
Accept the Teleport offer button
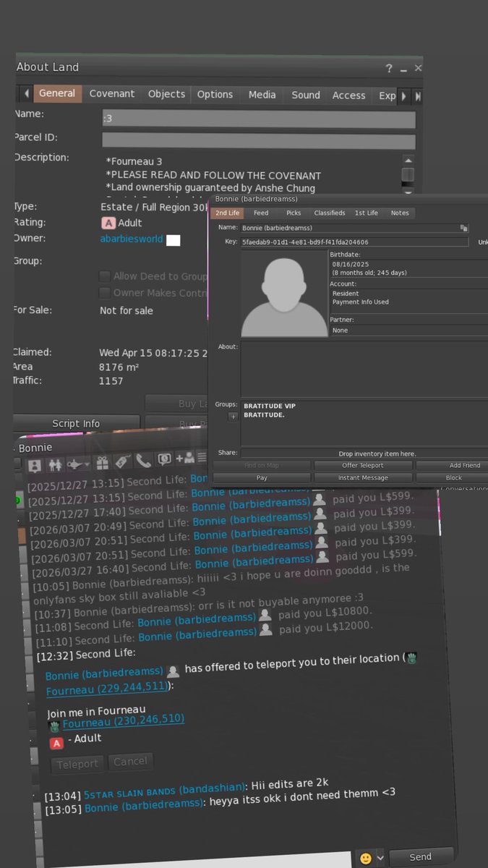click(77, 764)
